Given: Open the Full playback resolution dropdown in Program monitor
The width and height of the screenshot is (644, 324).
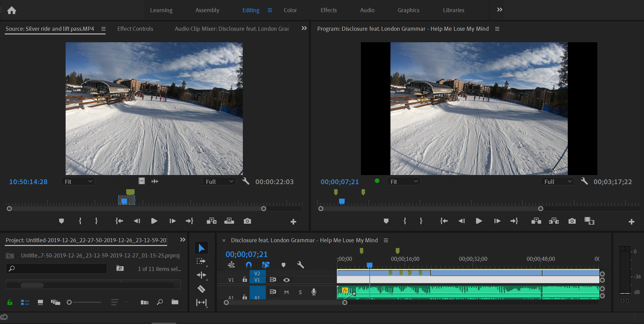Looking at the screenshot, I should [557, 181].
